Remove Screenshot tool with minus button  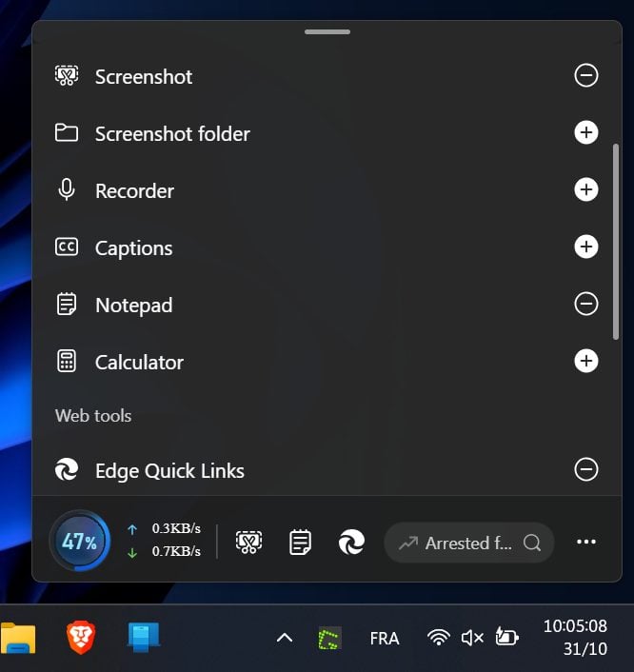click(x=586, y=75)
